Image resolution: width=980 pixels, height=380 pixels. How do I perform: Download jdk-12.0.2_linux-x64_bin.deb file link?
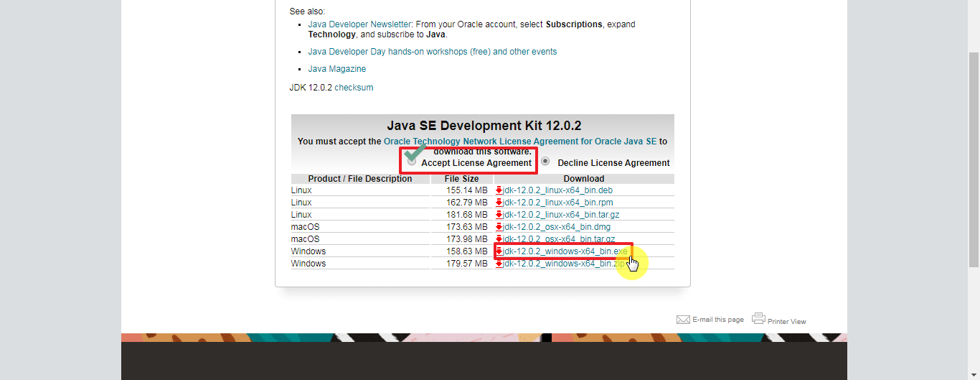click(557, 190)
